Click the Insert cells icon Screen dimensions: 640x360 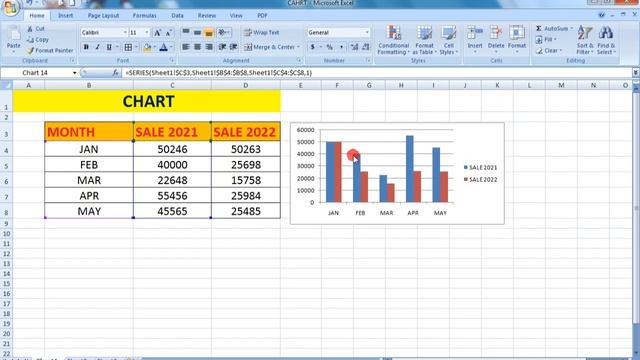pos(475,33)
